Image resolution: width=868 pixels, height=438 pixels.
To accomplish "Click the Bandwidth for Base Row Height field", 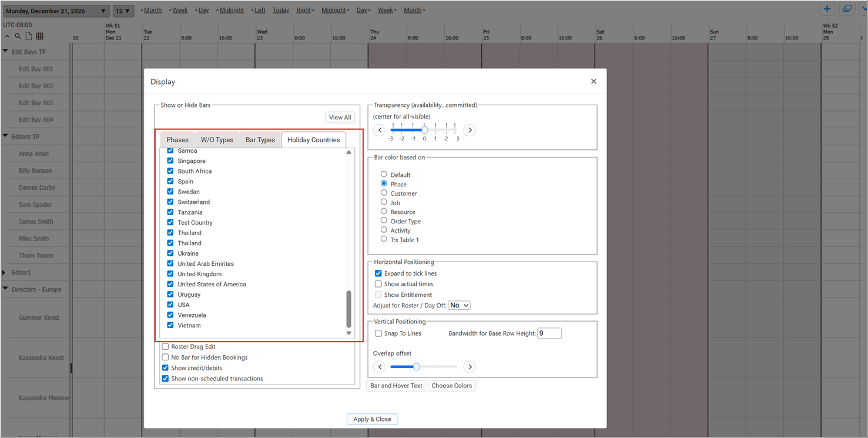I will click(549, 333).
